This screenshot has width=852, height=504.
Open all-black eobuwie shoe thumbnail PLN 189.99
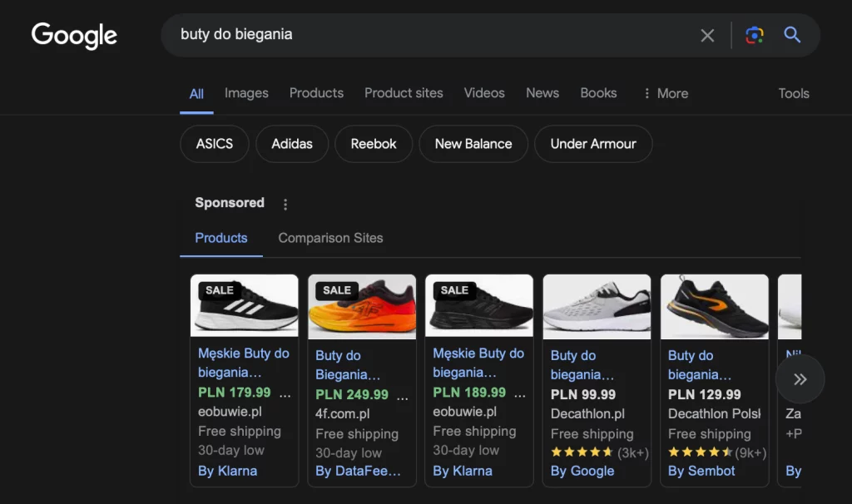coord(479,306)
